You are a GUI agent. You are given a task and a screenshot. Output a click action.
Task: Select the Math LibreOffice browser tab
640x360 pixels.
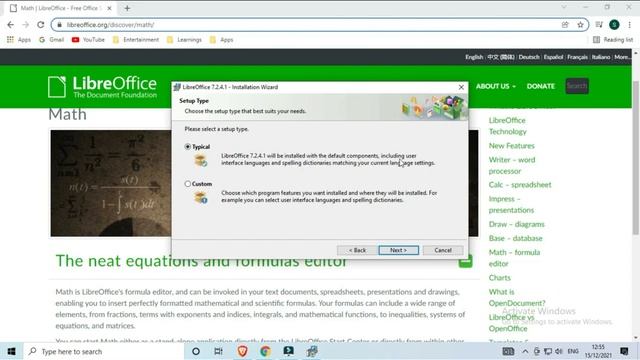pyautogui.click(x=61, y=8)
